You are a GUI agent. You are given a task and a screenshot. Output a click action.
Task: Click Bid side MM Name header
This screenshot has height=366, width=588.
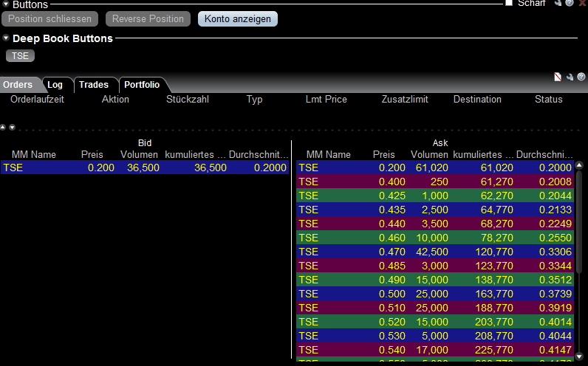tap(34, 155)
